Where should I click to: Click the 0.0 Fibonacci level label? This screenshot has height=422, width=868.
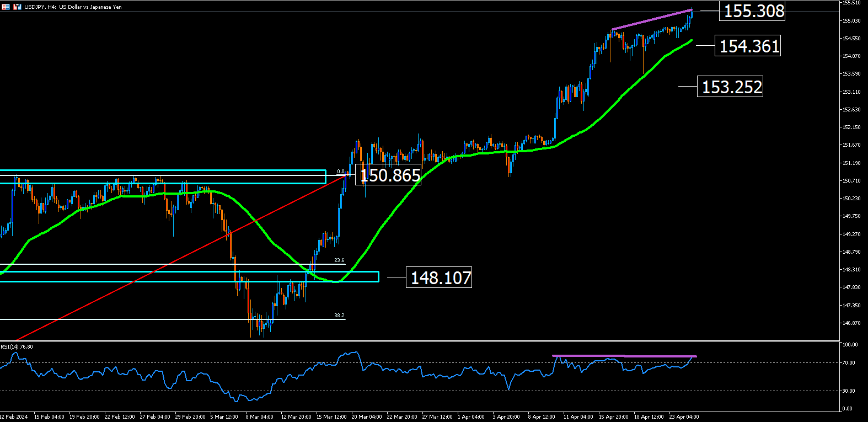[341, 172]
